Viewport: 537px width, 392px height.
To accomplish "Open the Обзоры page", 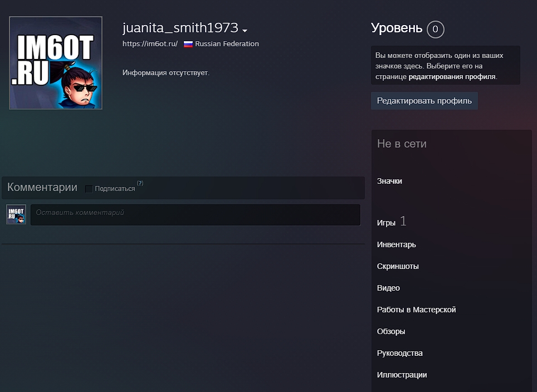I will 390,331.
